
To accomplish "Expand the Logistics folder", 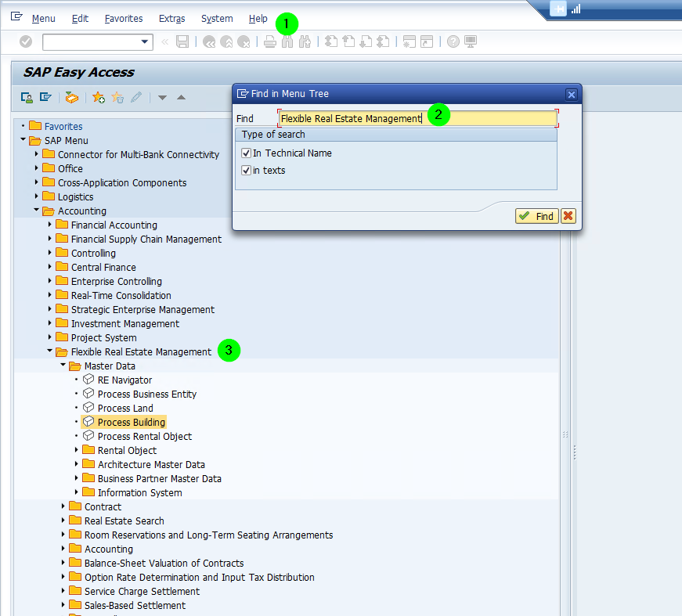I will pyautogui.click(x=37, y=196).
